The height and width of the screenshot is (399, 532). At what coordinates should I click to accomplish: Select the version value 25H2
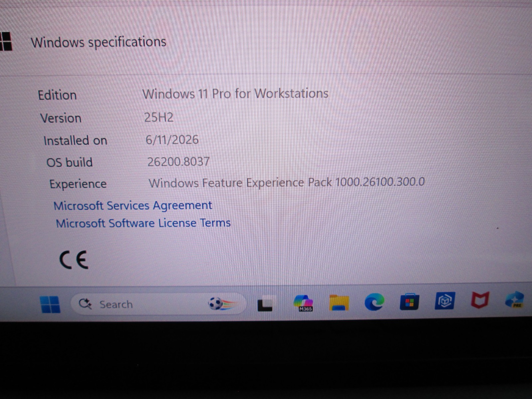159,117
